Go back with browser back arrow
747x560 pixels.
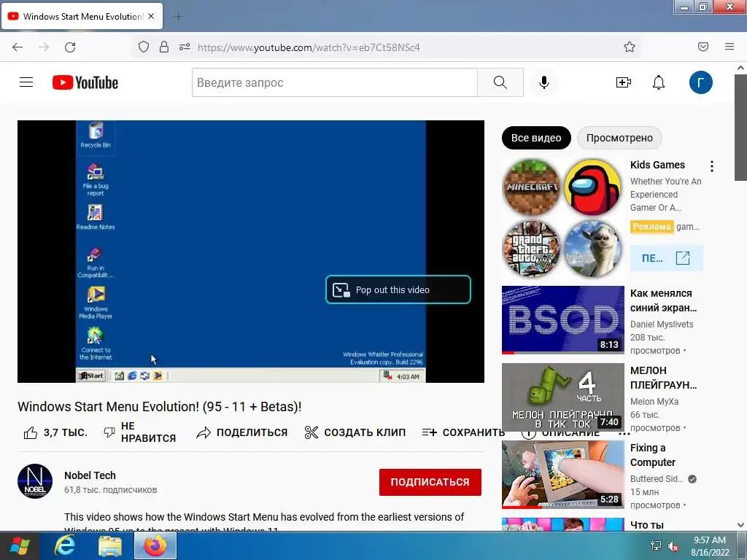coord(18,47)
